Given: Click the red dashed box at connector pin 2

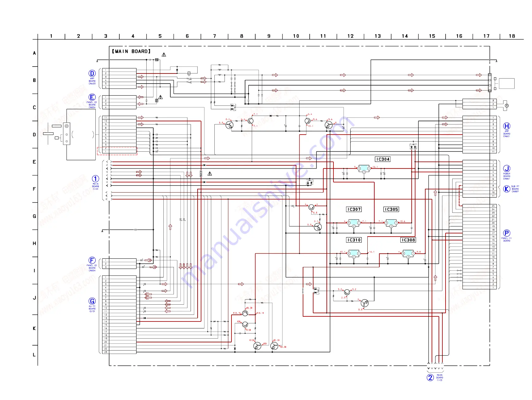Looking at the screenshot, I should (117, 151).
